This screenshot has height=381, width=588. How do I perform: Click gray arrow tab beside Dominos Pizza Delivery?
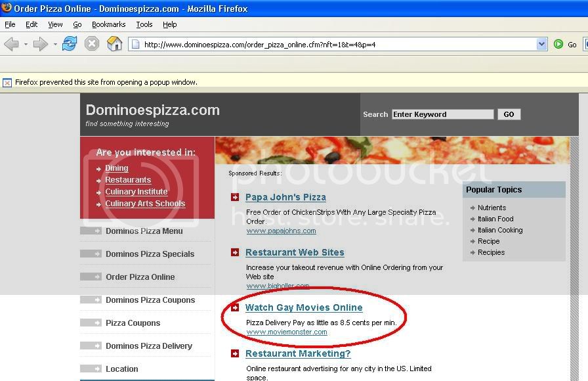coord(91,346)
